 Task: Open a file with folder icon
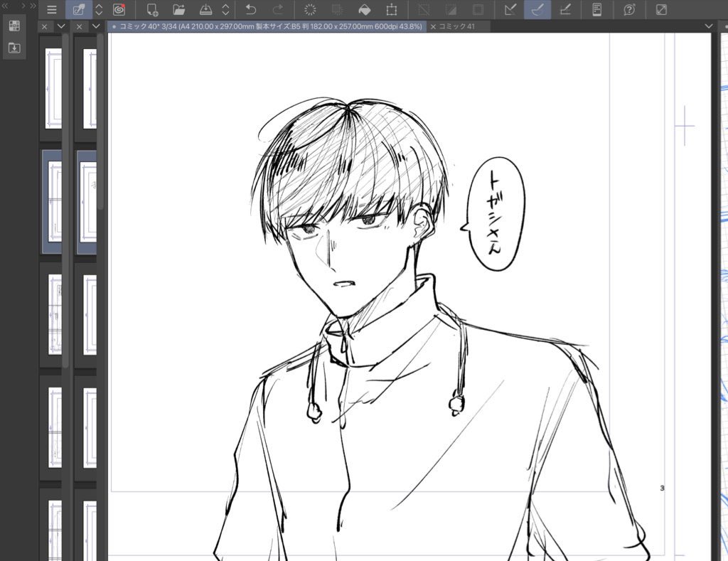(x=178, y=10)
